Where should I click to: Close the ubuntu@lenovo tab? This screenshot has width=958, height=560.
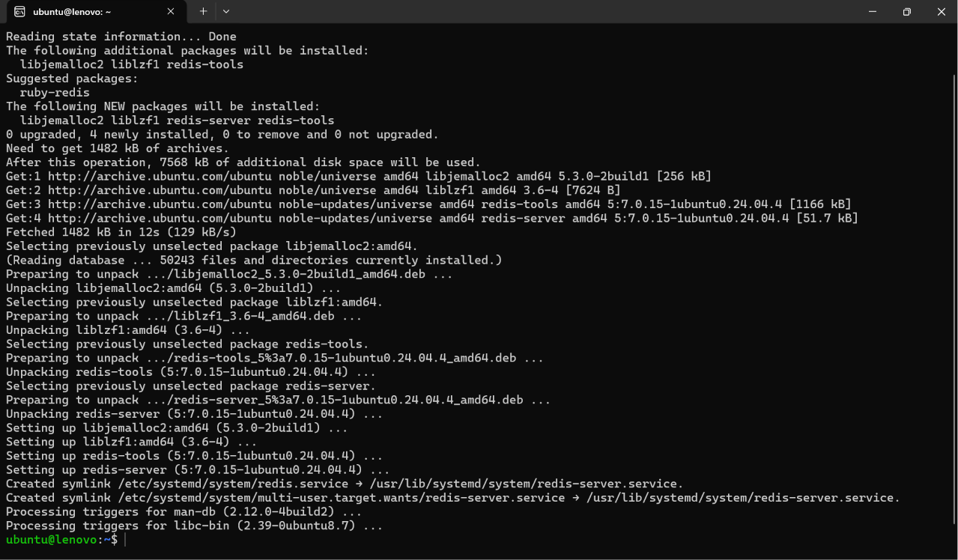click(x=171, y=12)
